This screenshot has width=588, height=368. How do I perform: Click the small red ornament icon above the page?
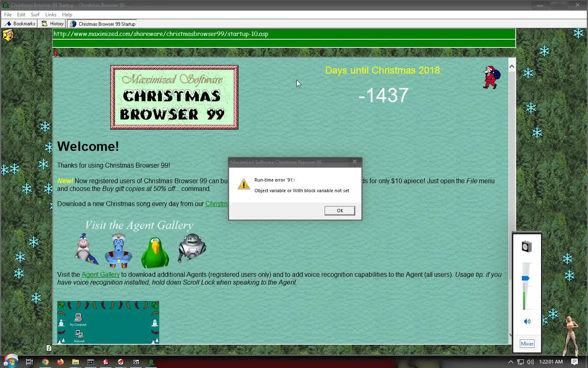56,53
